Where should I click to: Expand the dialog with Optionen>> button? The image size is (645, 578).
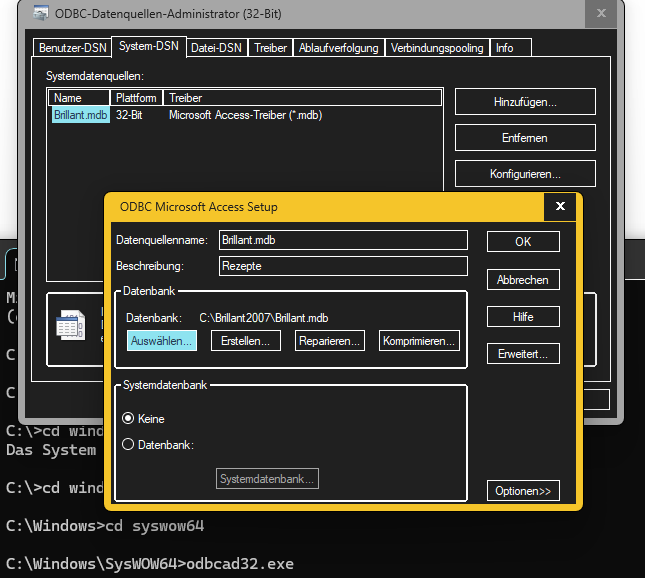[x=523, y=491]
